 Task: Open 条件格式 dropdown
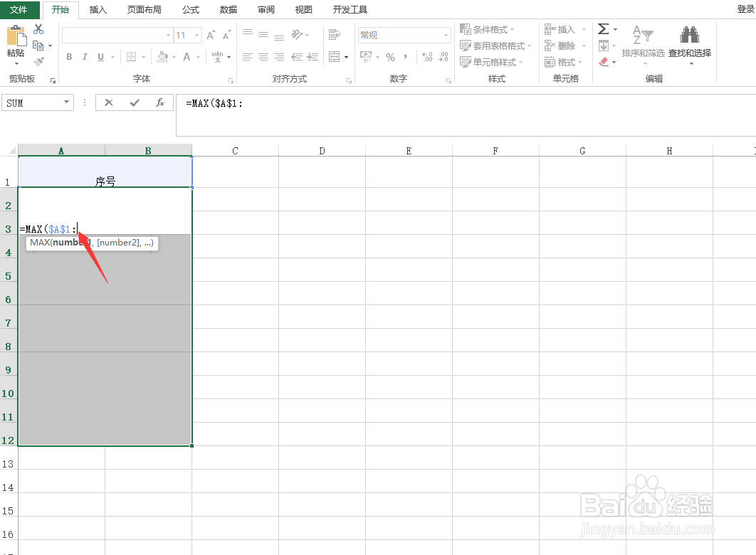point(487,29)
